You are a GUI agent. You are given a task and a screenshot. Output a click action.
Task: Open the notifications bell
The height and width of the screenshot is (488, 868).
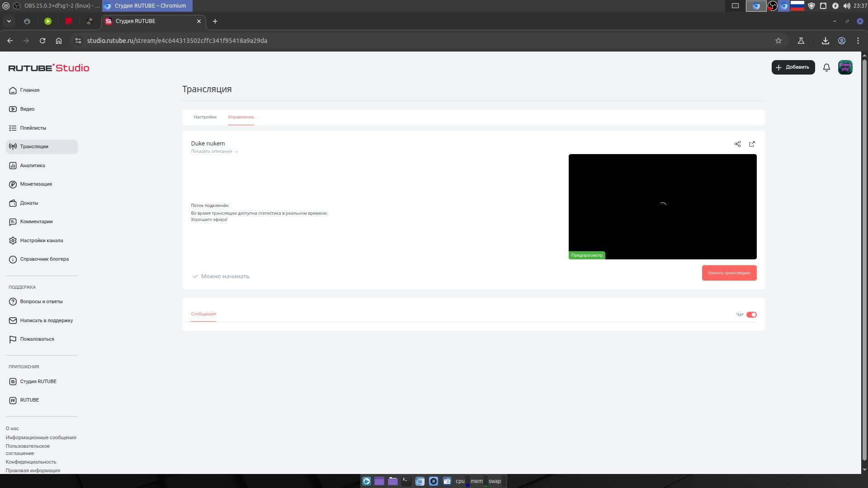coord(826,67)
